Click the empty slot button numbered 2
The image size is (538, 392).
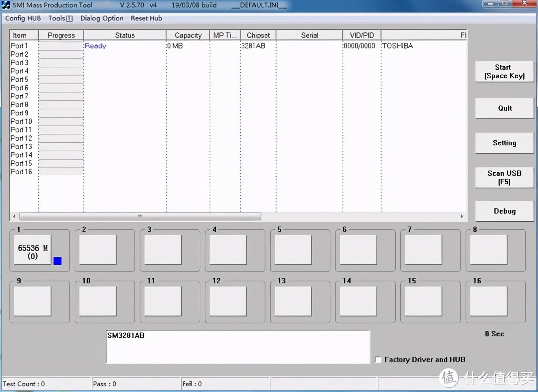pos(98,250)
